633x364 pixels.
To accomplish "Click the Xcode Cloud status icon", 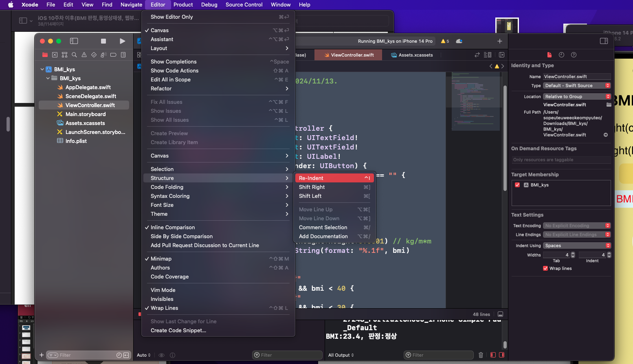I will click(459, 41).
